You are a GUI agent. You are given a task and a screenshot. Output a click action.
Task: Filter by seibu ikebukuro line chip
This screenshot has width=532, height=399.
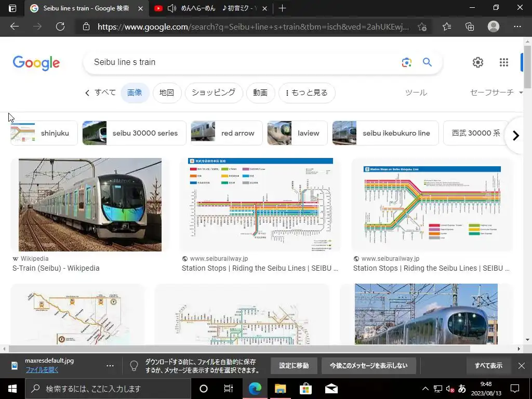coord(385,133)
